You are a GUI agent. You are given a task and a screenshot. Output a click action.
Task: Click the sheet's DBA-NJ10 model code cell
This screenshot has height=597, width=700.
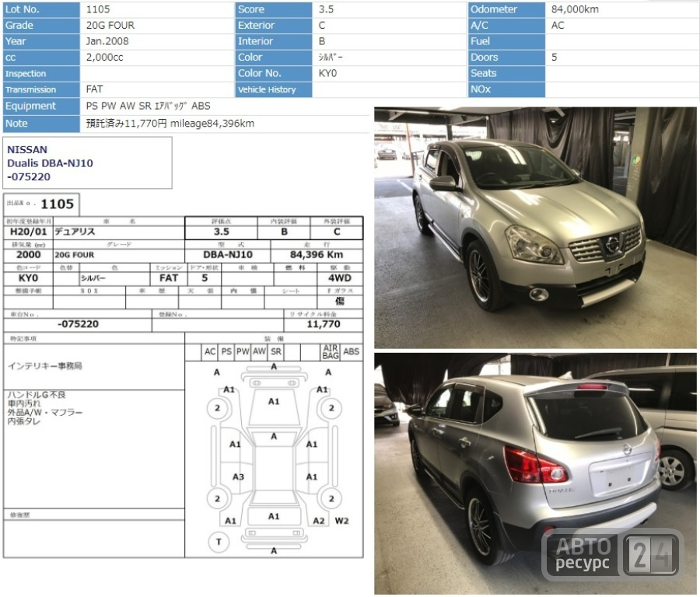tap(228, 255)
